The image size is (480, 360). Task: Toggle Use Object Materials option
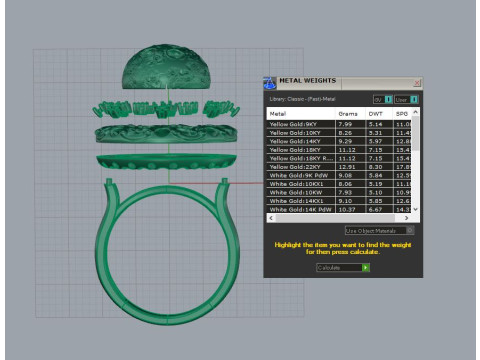379,230
